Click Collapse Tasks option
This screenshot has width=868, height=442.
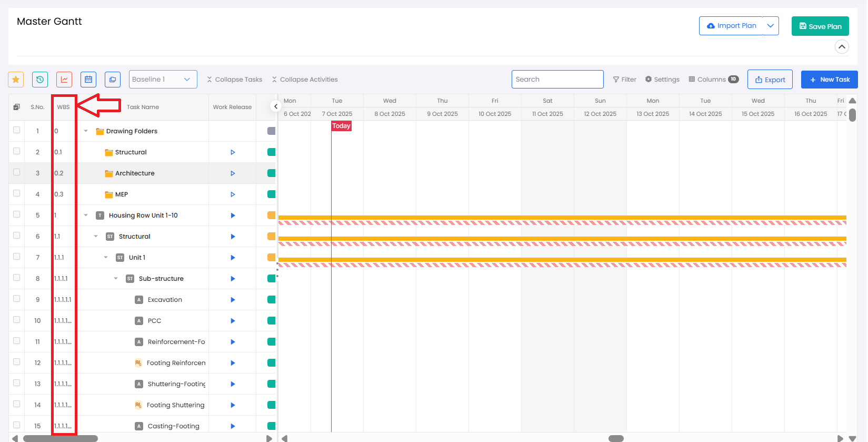pos(234,80)
